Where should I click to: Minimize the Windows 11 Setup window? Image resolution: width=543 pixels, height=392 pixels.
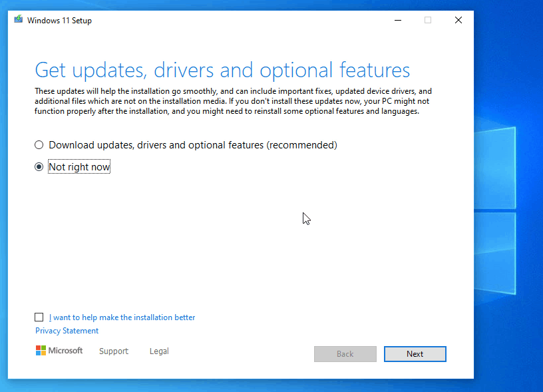(x=398, y=20)
